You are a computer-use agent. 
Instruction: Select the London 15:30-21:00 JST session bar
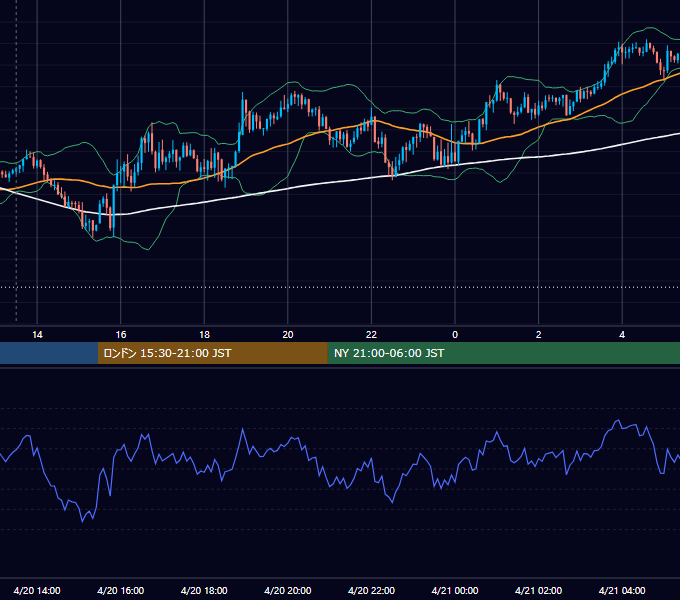click(x=212, y=353)
